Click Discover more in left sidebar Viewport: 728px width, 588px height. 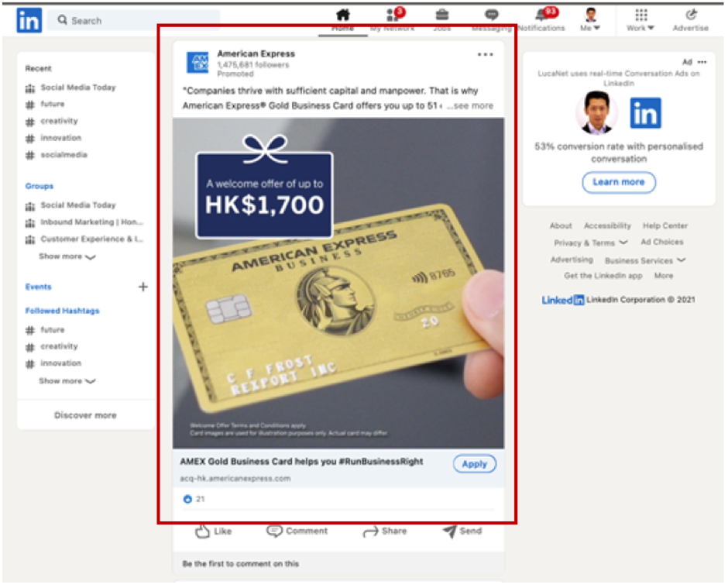click(85, 415)
